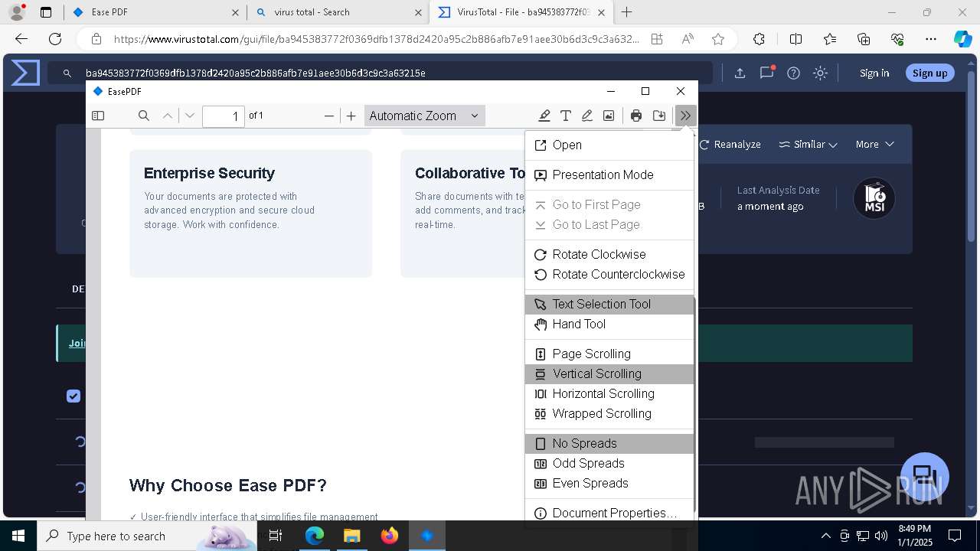Open Document Properties
980x551 pixels.
coord(609,513)
